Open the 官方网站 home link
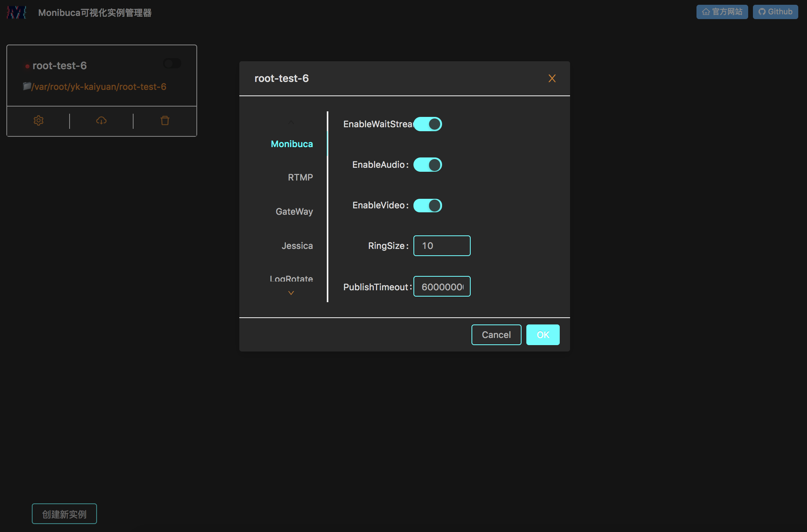807x532 pixels. click(x=722, y=12)
